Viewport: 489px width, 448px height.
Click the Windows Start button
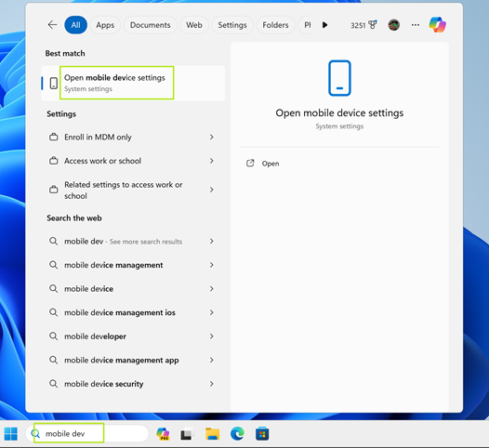[11, 434]
